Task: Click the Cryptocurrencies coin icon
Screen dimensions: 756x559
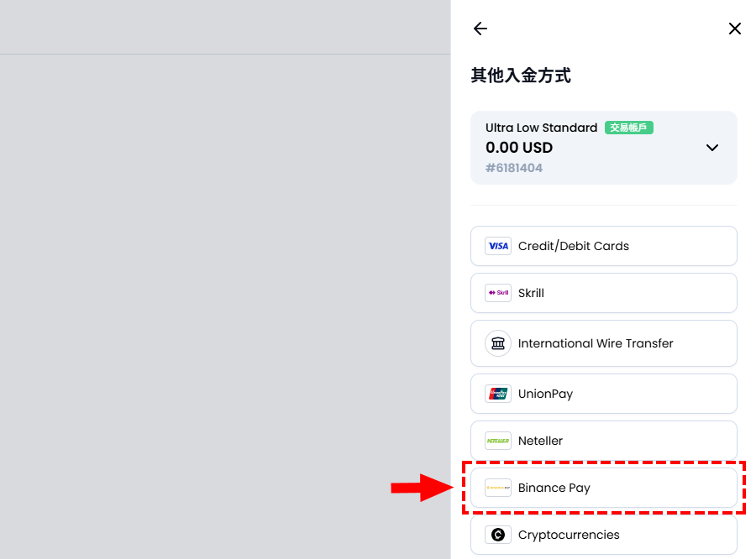Action: (x=498, y=535)
